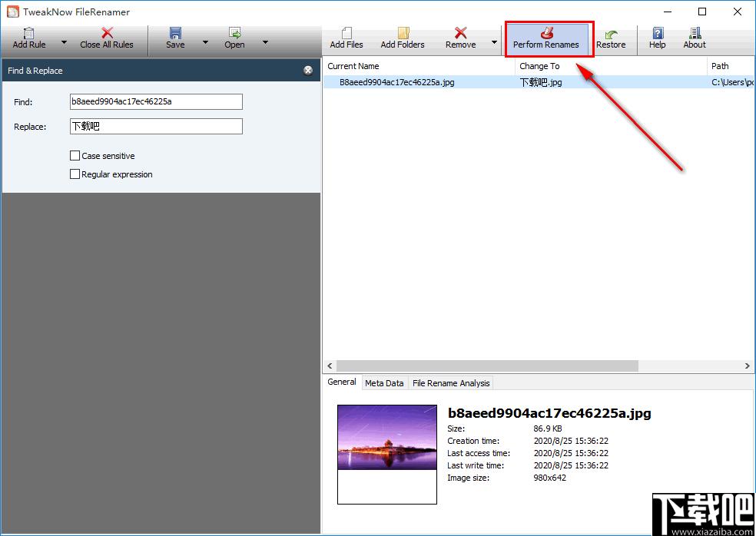
Task: Close the TweakNow FileRenamer window
Action: pos(738,12)
